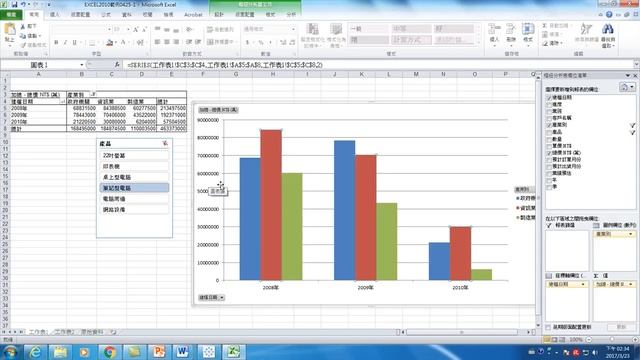The height and width of the screenshot is (360, 640).
Task: Check the 年 field checkbox
Action: pos(549,180)
